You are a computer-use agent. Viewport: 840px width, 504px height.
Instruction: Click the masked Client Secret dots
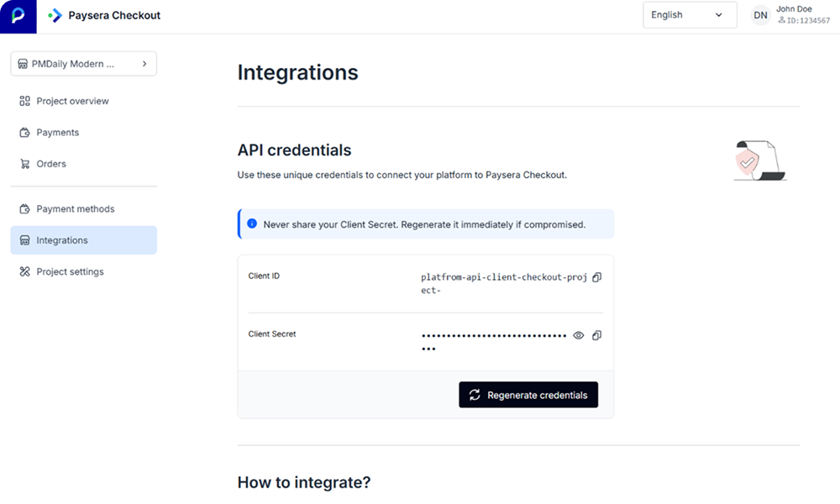tap(493, 342)
